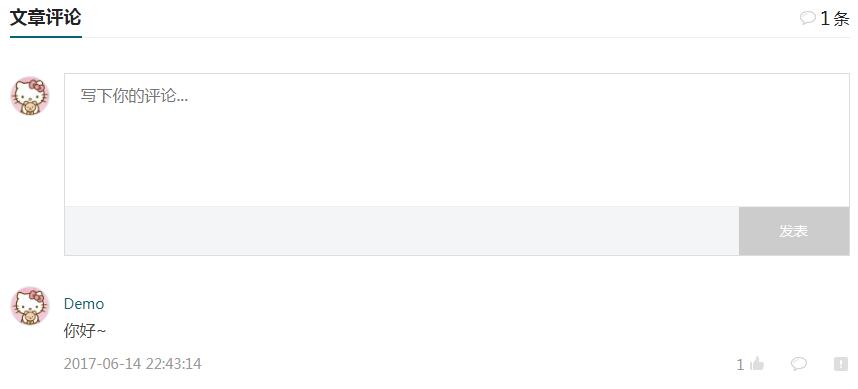Image resolution: width=858 pixels, height=389 pixels.
Task: Click the placeholder text 写下你的评论...
Action: point(134,96)
